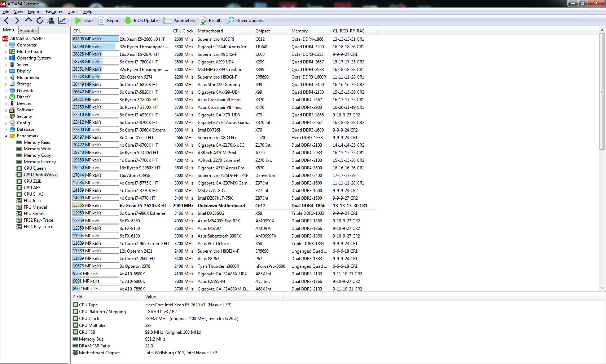Go up one level with the up arrow
The image size is (606, 364).
tap(28, 21)
